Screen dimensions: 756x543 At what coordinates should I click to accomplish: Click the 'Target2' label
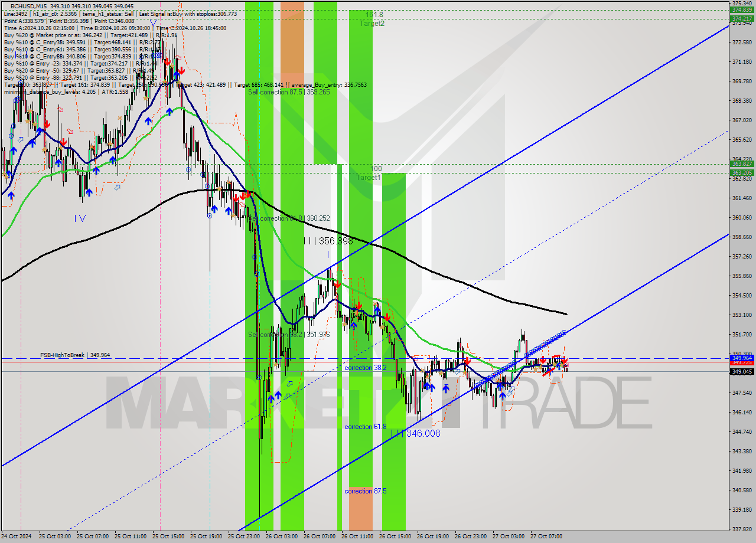[x=372, y=24]
